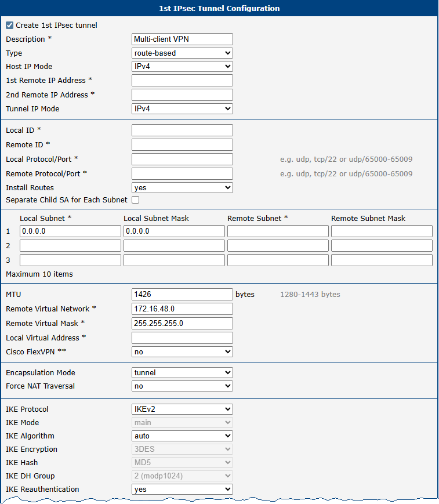Viewport: 439px width, 504px height.
Task: Click the Remote Subnet Mask column header
Action: click(368, 219)
